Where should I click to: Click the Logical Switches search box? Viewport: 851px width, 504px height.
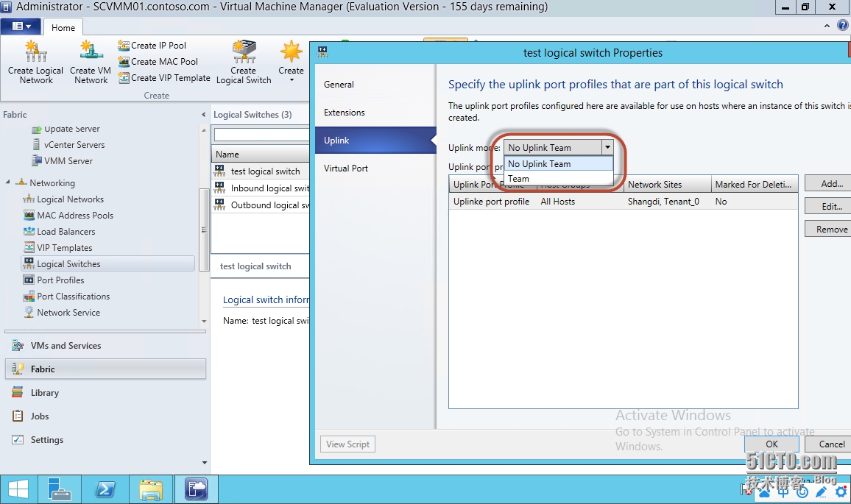pyautogui.click(x=261, y=134)
